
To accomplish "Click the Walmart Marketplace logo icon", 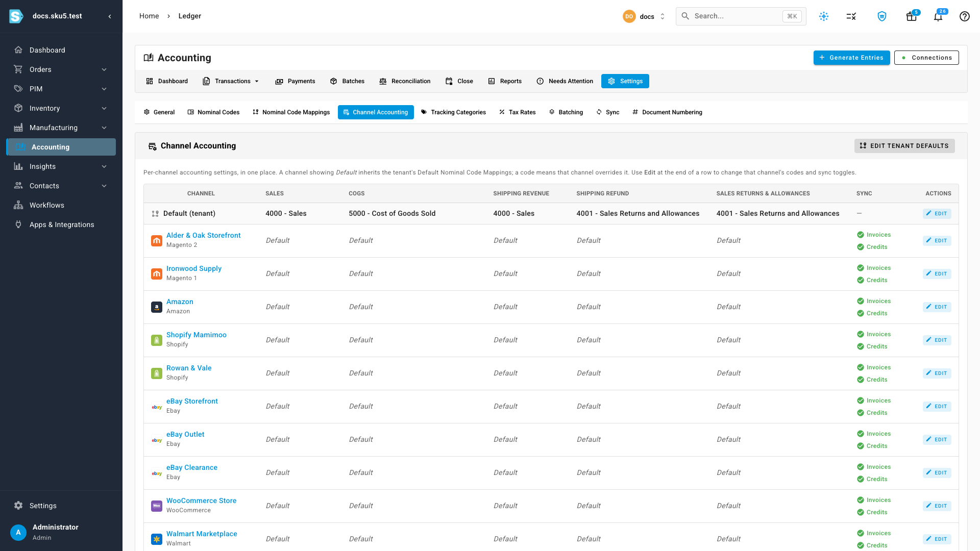I will coord(157,539).
